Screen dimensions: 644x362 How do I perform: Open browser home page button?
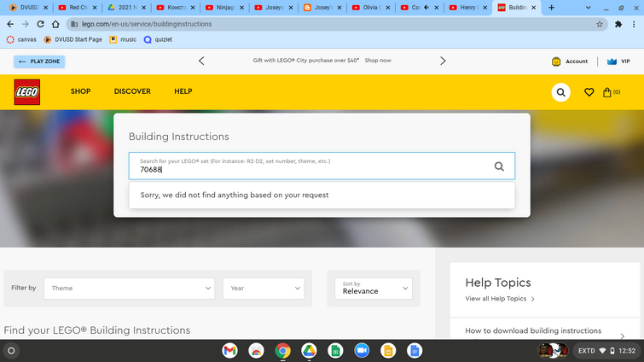click(55, 24)
